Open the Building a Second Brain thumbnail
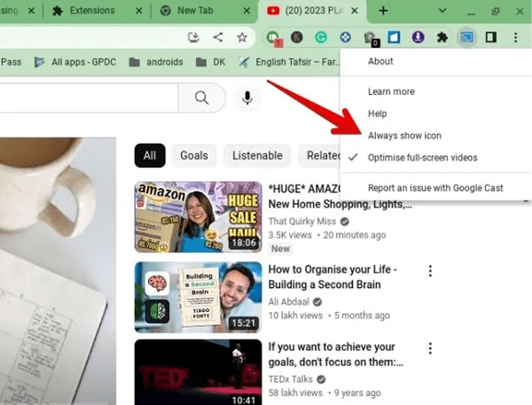 click(198, 297)
